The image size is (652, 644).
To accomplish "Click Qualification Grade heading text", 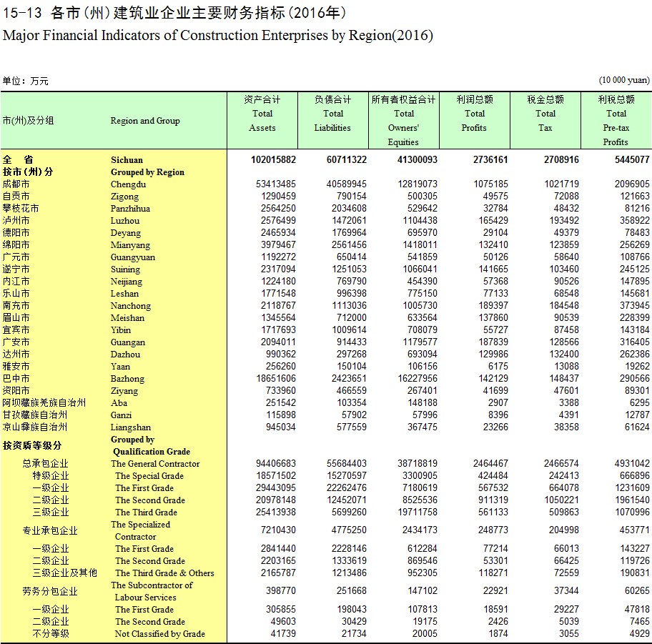I will click(152, 452).
